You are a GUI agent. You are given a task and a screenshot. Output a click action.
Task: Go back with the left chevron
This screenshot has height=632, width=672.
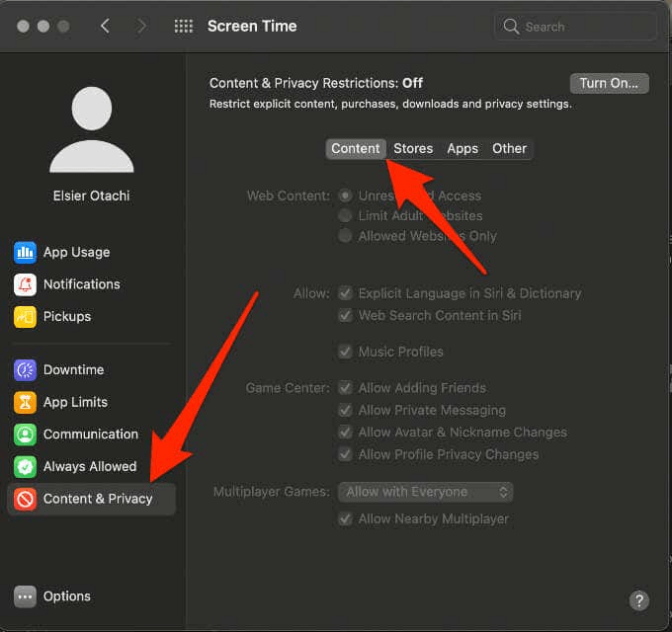click(x=105, y=26)
